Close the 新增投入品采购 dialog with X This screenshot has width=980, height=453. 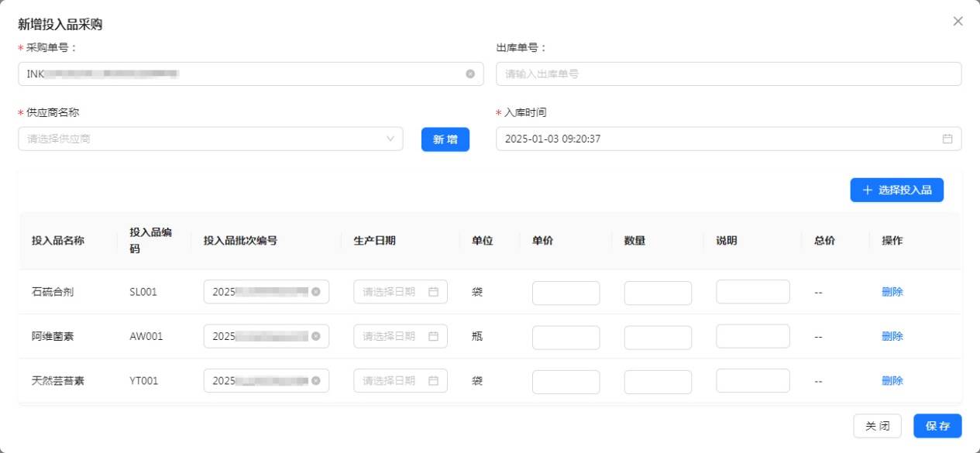click(958, 22)
